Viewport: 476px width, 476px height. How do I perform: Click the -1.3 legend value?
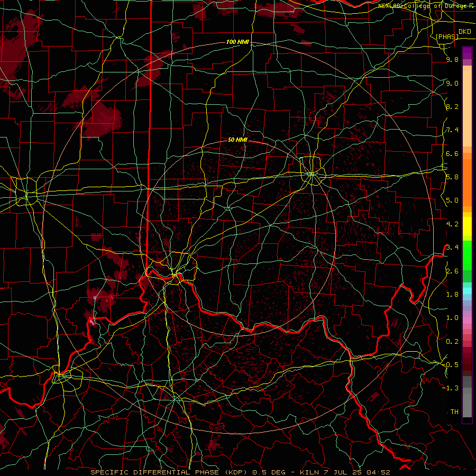[x=450, y=388]
